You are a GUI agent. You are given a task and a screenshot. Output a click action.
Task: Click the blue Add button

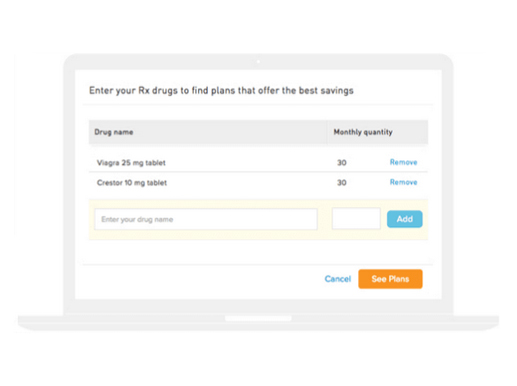405,219
